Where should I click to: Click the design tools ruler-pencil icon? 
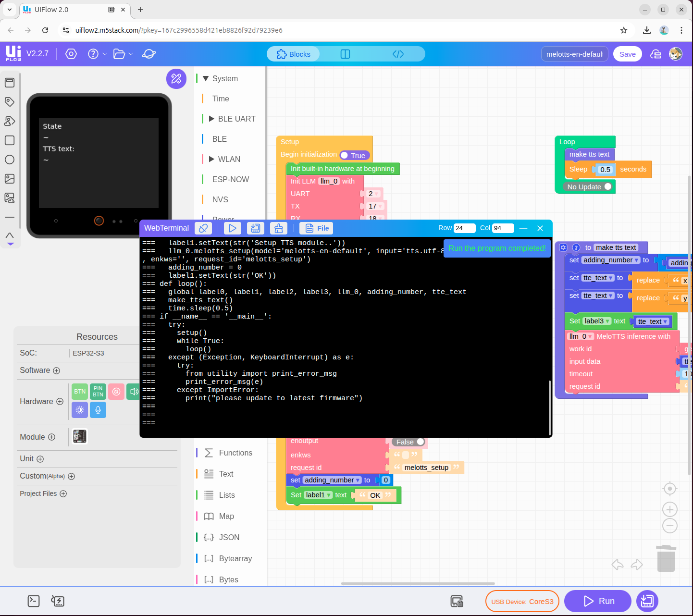pos(176,79)
